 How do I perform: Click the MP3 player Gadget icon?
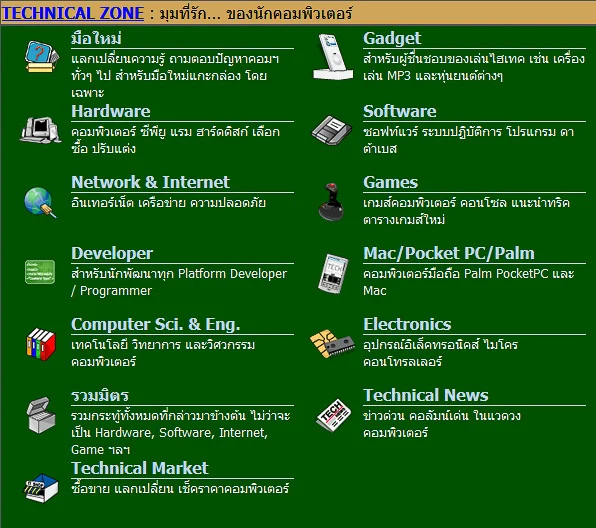coord(333,57)
